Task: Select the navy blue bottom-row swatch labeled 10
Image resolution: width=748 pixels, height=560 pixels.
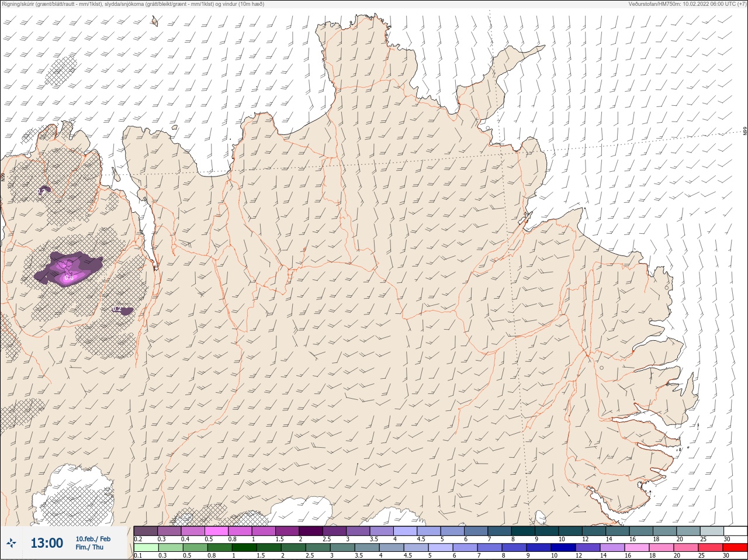Action: 563,548
